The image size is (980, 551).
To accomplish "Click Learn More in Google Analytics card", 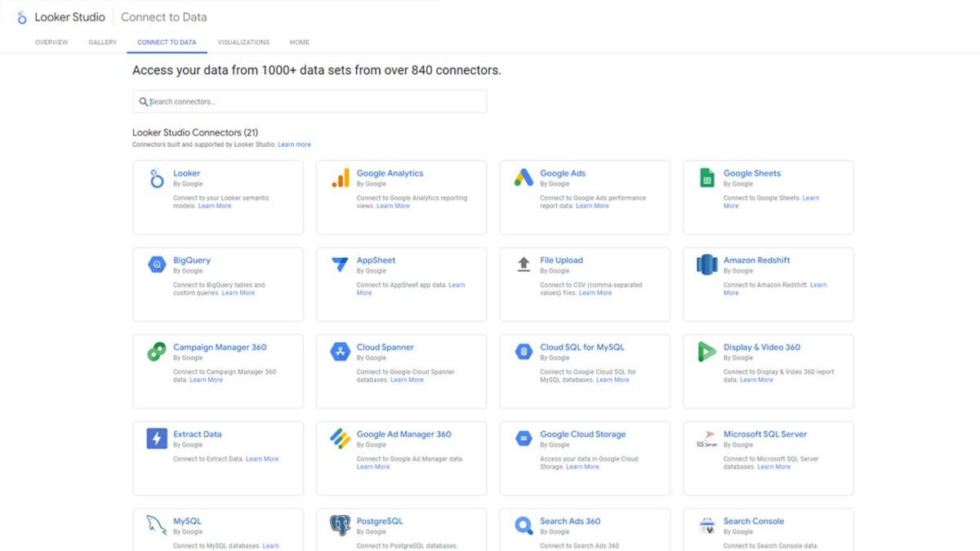I will pyautogui.click(x=393, y=206).
